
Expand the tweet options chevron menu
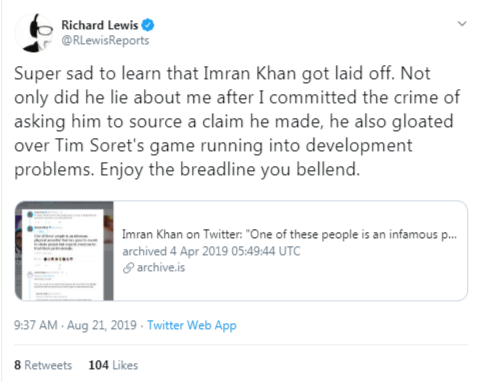pos(462,24)
